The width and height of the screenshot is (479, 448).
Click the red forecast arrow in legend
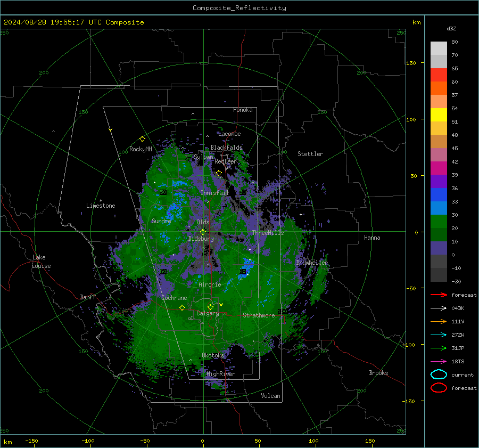pyautogui.click(x=439, y=295)
